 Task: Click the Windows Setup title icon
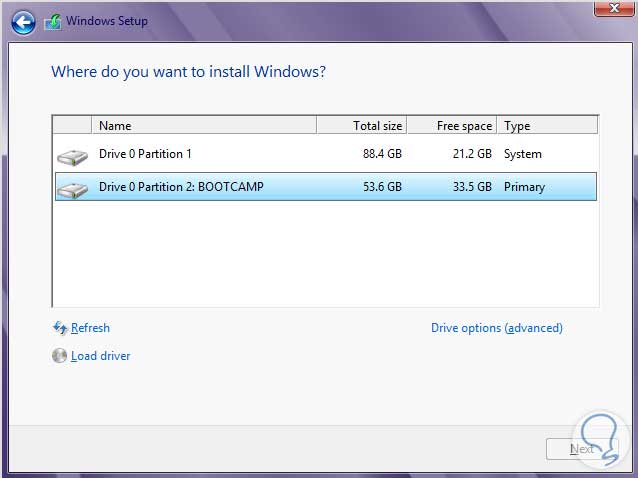coord(53,22)
